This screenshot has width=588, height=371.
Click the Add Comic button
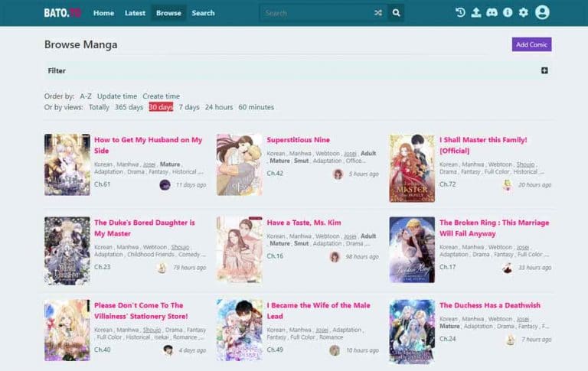(531, 44)
